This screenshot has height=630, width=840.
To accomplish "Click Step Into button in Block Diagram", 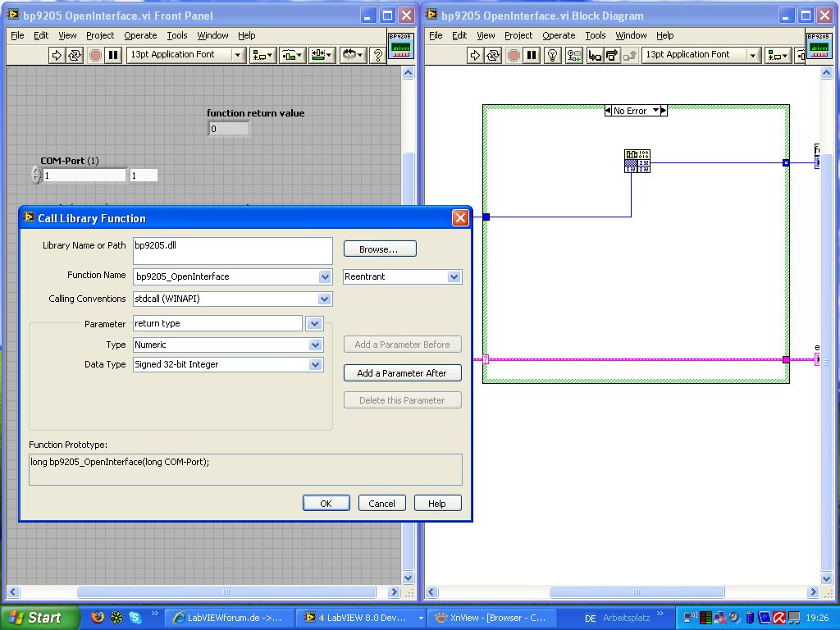I will [x=593, y=55].
